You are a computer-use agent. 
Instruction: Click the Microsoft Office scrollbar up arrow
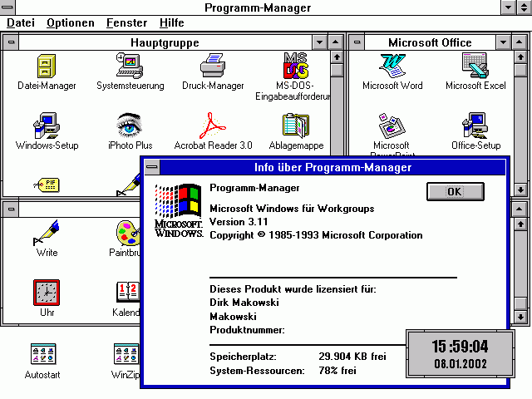pyautogui.click(x=521, y=57)
